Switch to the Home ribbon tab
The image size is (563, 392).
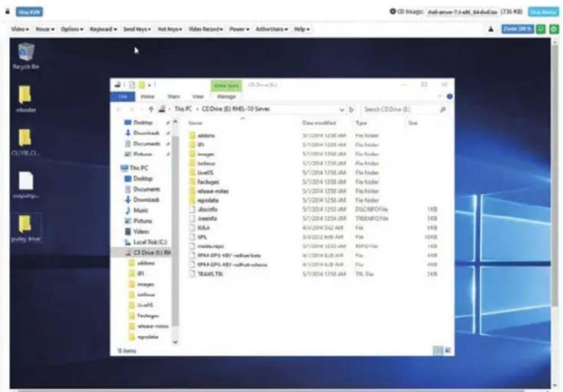point(147,97)
